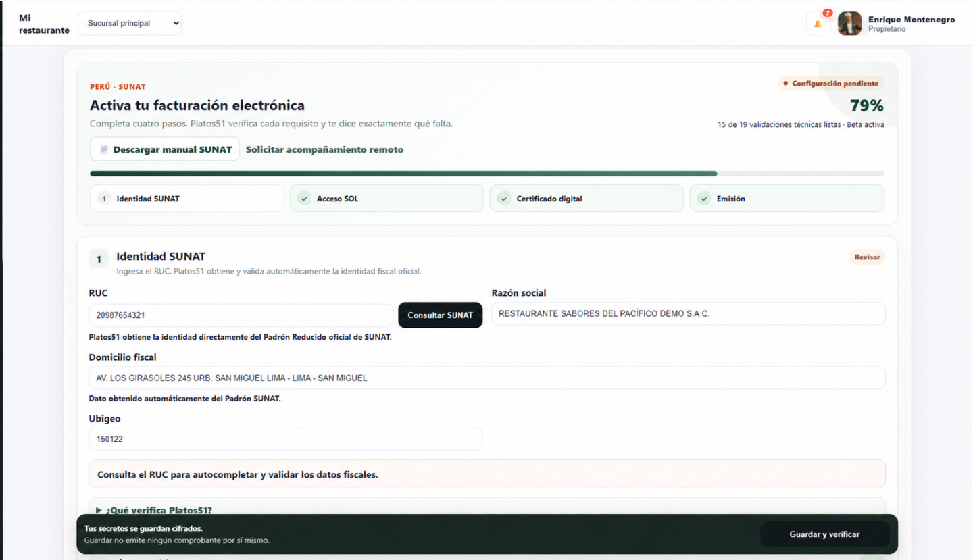Switch to the Acceso SOL step
This screenshot has height=560, width=973.
click(x=387, y=199)
